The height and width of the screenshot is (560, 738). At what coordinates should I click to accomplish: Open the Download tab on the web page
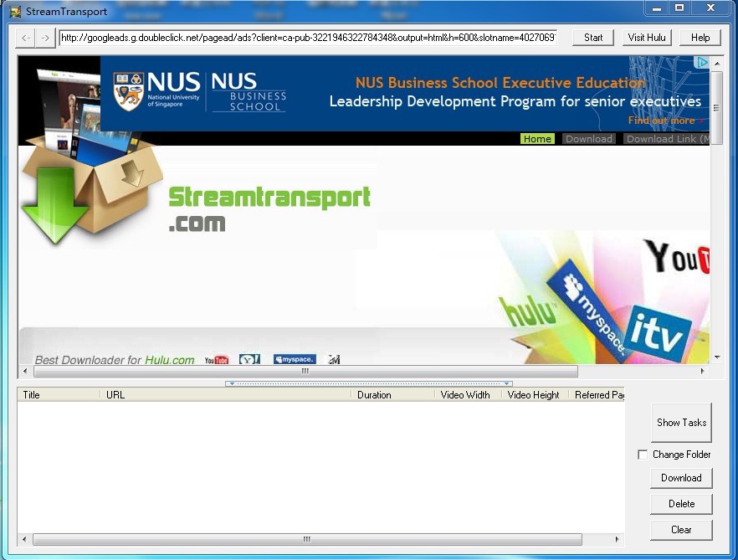pos(588,139)
